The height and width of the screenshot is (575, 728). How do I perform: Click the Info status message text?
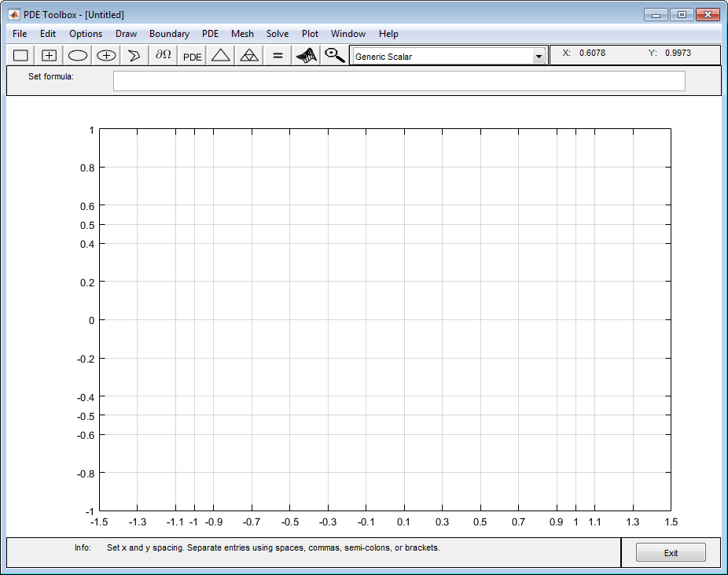[274, 547]
